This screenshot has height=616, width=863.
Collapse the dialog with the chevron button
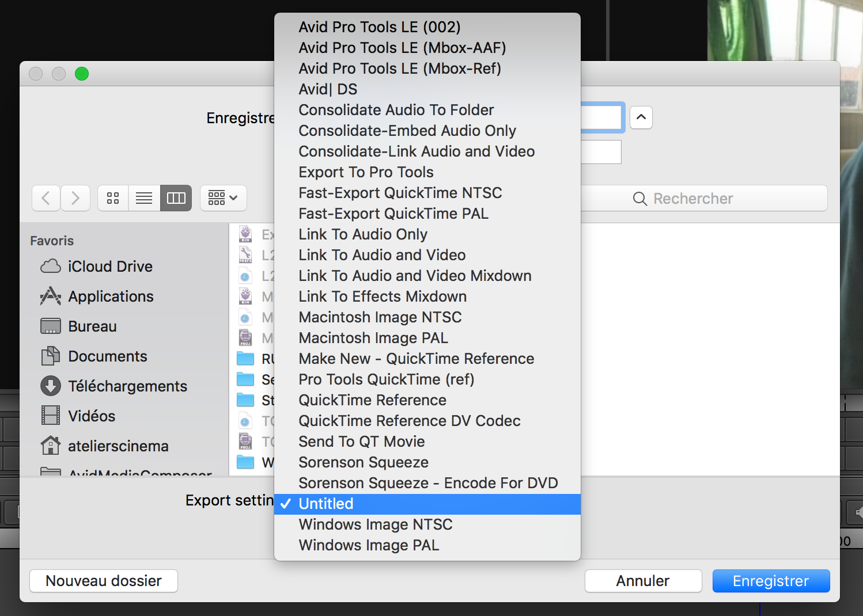pos(641,117)
